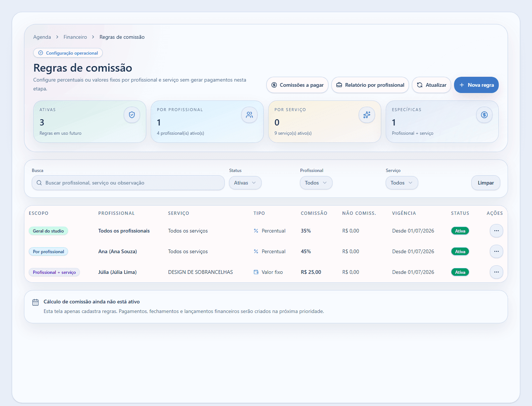Click the Status column header
The image size is (532, 406).
point(460,213)
